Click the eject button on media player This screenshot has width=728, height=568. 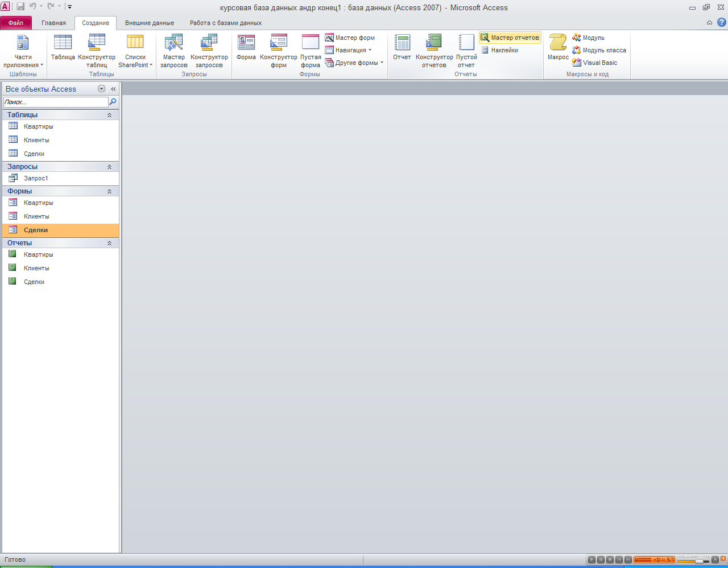715,560
